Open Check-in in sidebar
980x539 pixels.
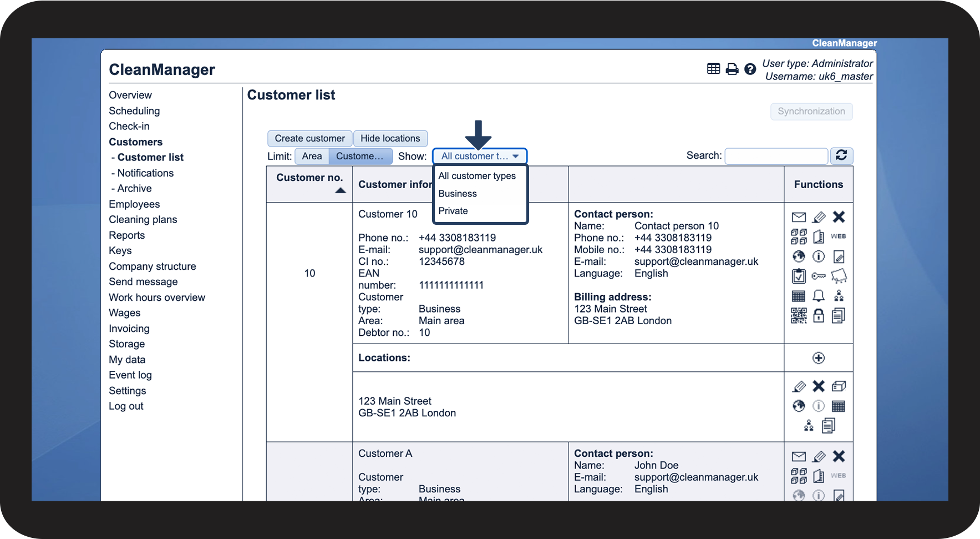129,126
